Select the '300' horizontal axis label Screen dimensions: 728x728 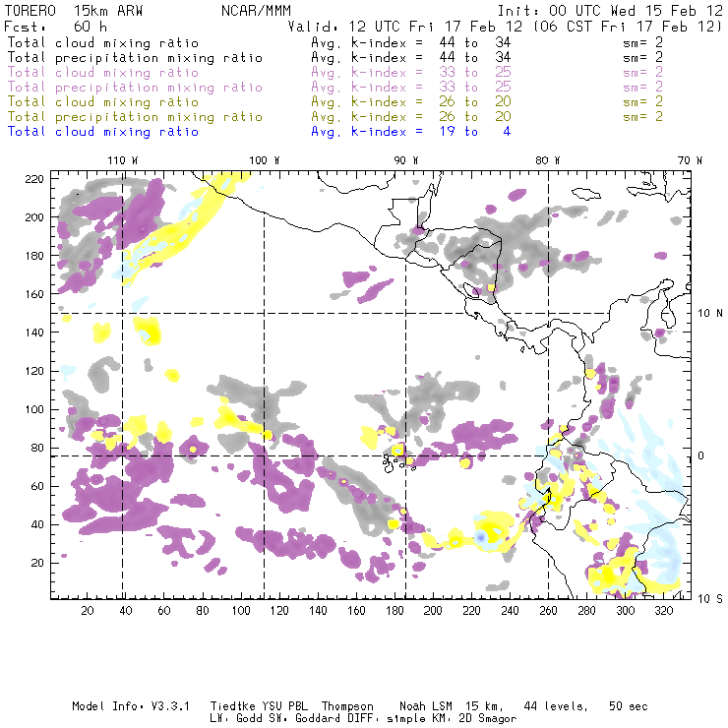pos(626,611)
